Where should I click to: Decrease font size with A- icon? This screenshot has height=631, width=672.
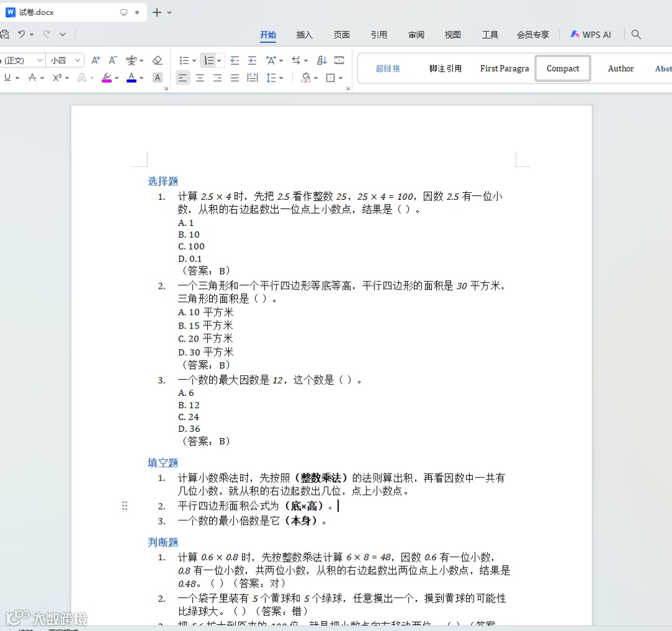click(113, 60)
